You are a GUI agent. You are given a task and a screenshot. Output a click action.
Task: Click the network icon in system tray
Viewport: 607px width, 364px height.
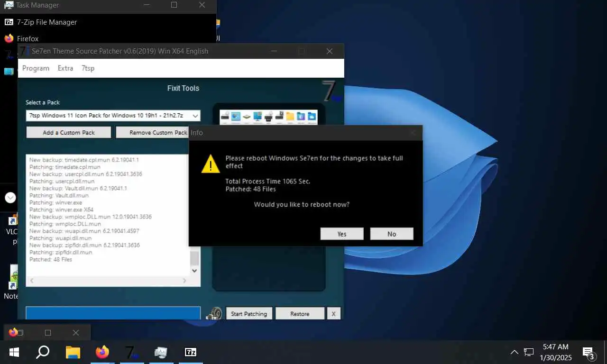click(529, 352)
